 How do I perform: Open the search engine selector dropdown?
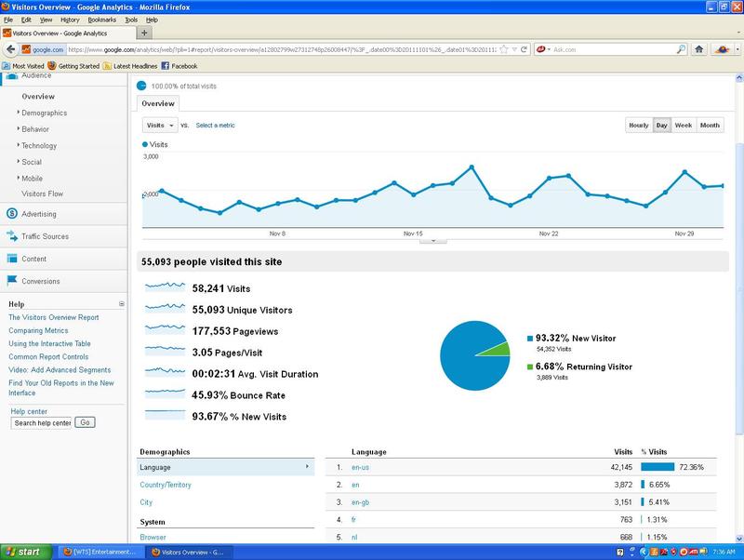point(549,49)
